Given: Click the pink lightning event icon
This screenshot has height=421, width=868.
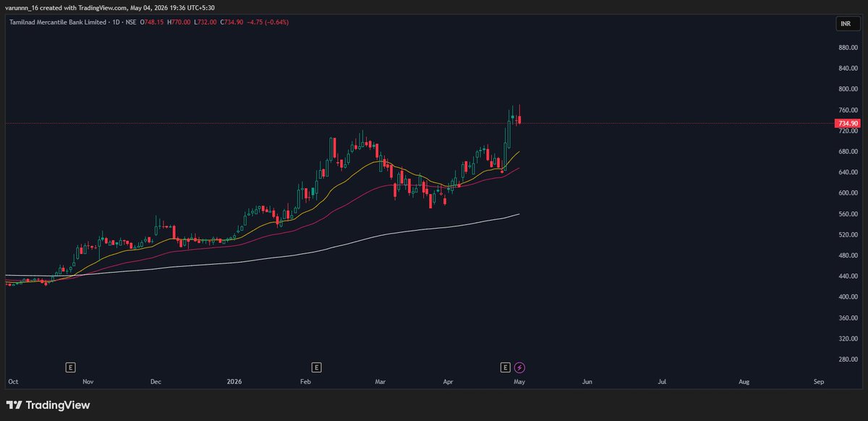Looking at the screenshot, I should tap(519, 367).
